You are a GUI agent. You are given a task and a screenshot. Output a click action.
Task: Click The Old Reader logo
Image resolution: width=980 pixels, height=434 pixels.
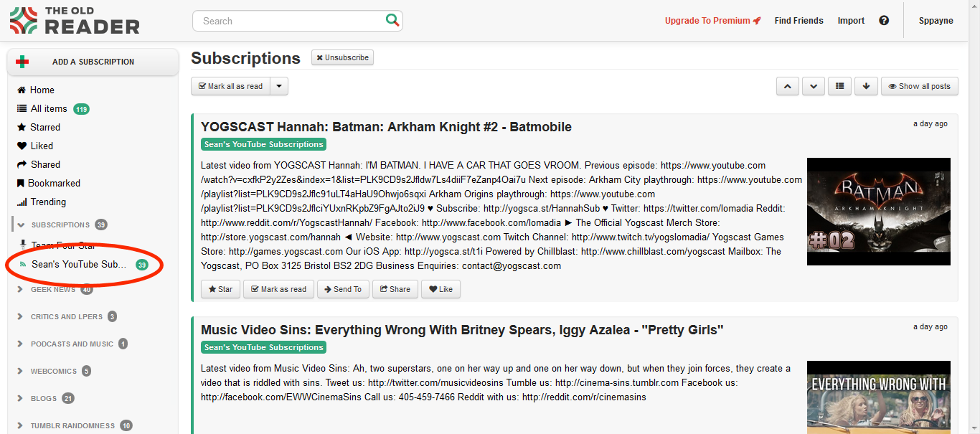(x=75, y=21)
